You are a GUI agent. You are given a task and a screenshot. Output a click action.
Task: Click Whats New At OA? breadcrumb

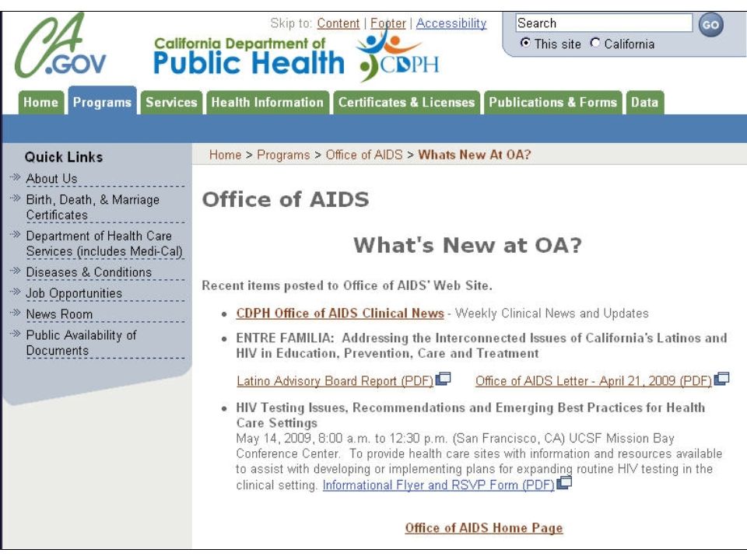pos(475,155)
